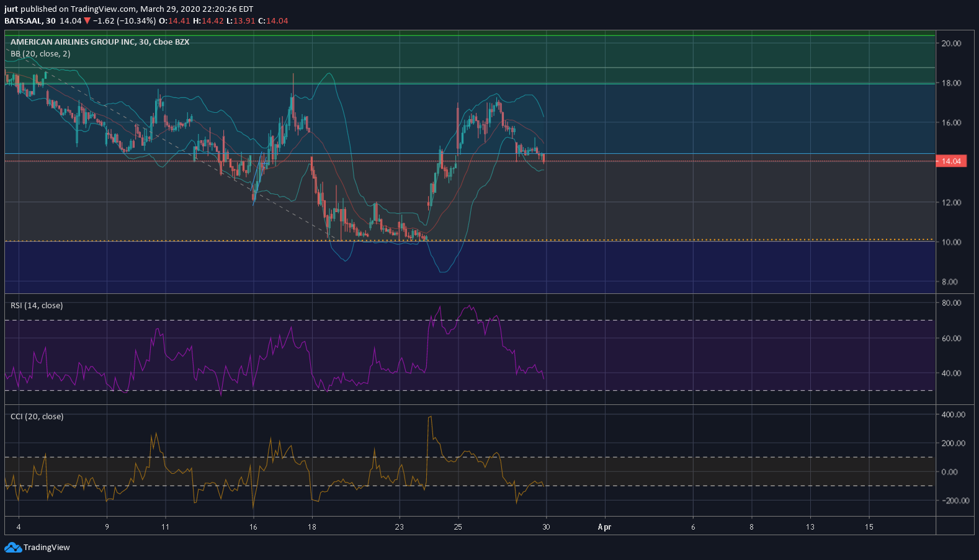Click the 16.00 price axis label
The image size is (979, 560).
951,123
